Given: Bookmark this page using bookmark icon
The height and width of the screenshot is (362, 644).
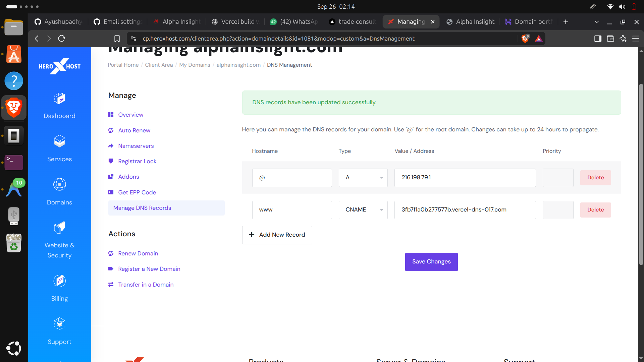Looking at the screenshot, I should 117,39.
